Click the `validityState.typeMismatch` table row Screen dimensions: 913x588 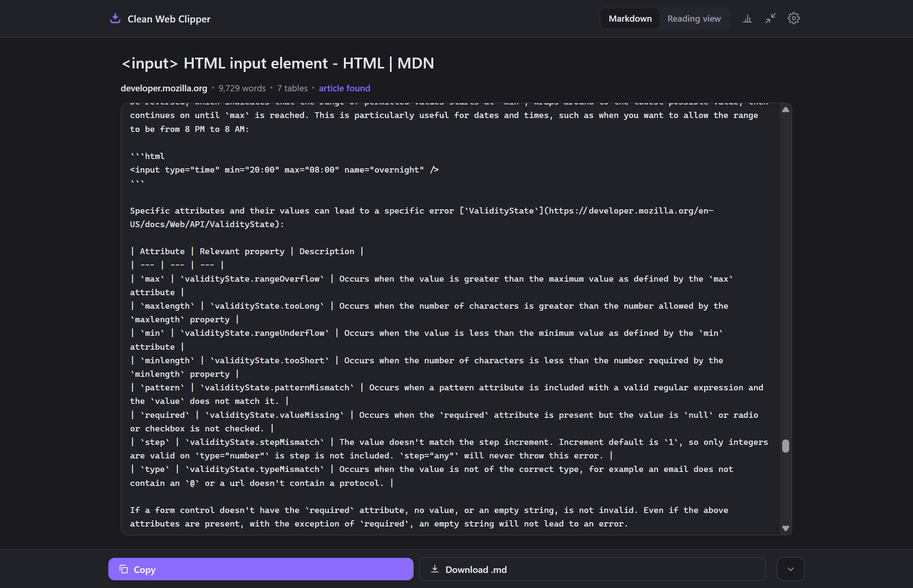point(431,476)
